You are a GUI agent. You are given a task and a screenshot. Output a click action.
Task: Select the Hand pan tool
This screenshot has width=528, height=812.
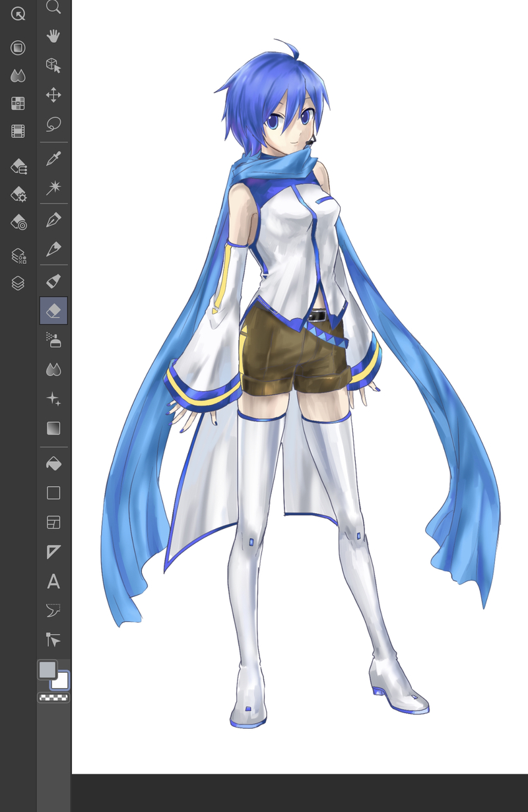pos(53,36)
